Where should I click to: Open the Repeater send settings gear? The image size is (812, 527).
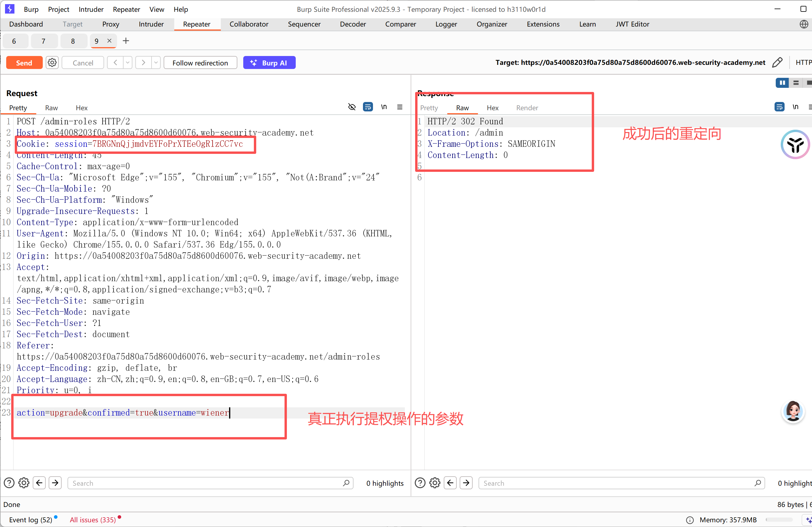(52, 63)
